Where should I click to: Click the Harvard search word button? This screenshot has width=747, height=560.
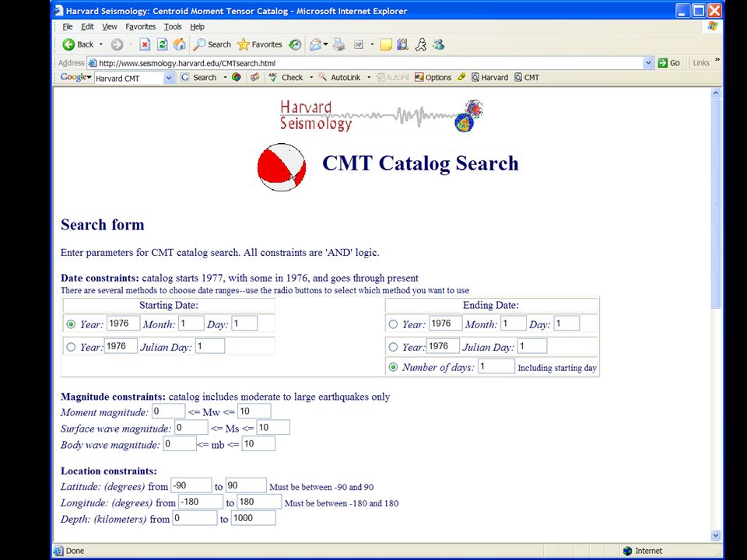(489, 77)
